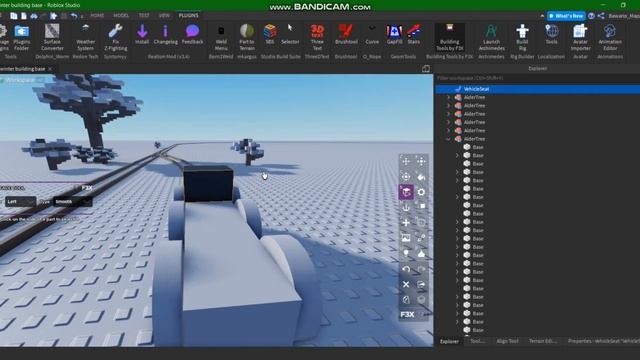Select the F3X Paint tool

pyautogui.click(x=421, y=177)
